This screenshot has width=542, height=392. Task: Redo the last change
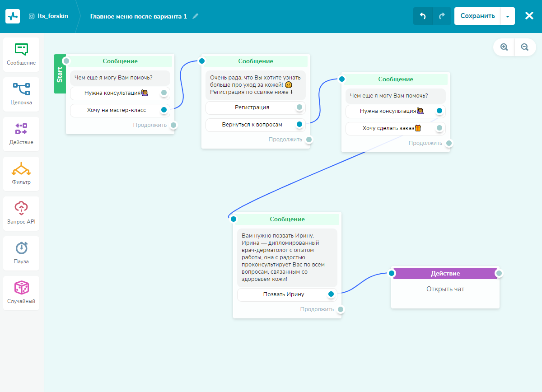(442, 16)
